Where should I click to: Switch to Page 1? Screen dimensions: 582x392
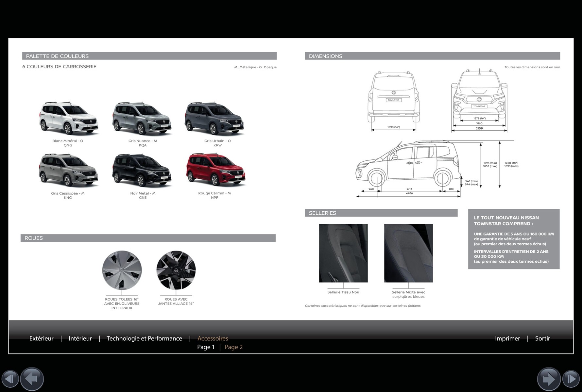click(x=206, y=347)
